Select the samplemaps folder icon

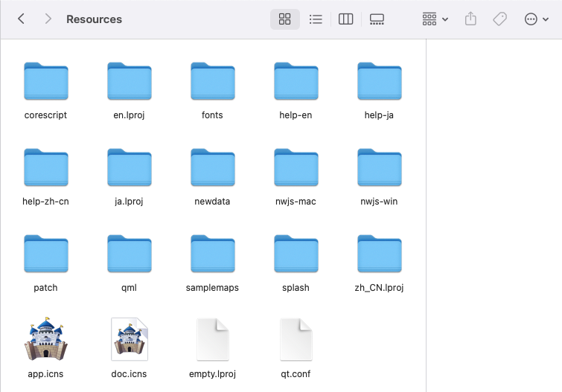coord(213,254)
